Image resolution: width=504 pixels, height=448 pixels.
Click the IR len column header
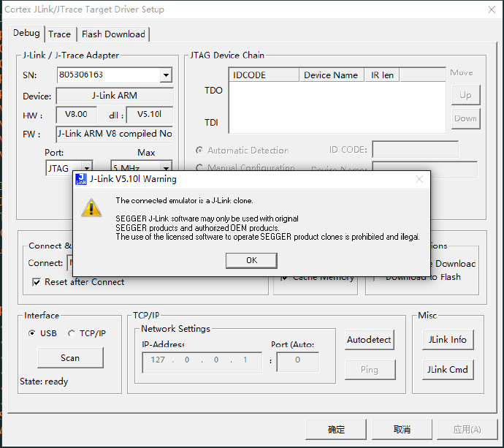(382, 75)
